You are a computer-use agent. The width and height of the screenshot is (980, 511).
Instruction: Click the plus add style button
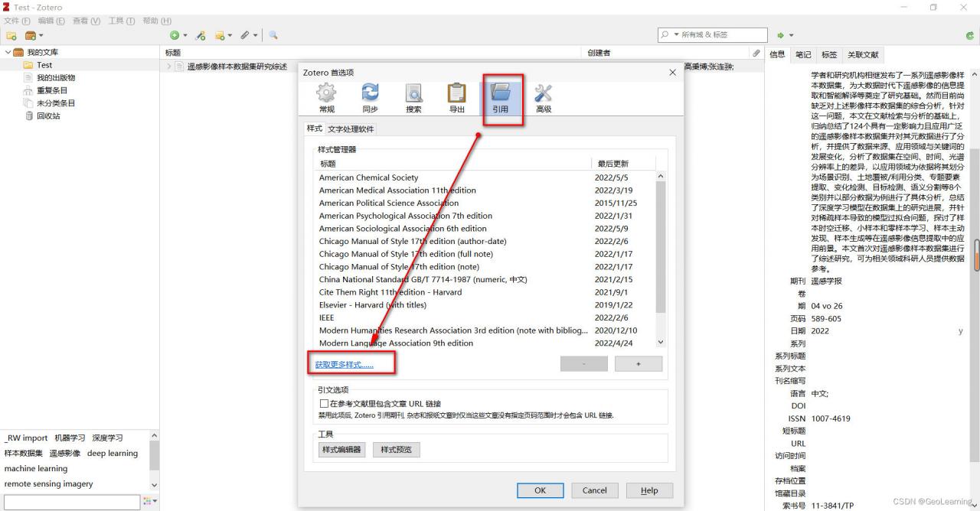coord(639,364)
